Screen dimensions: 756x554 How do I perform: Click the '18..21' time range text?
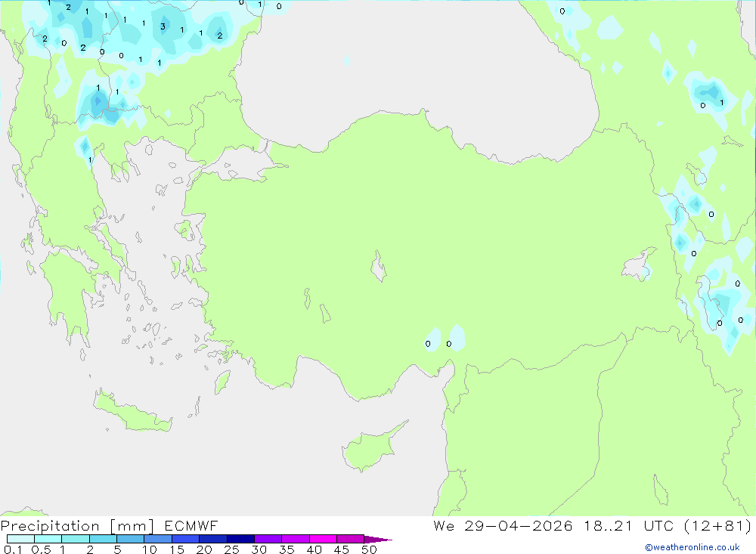(608, 525)
